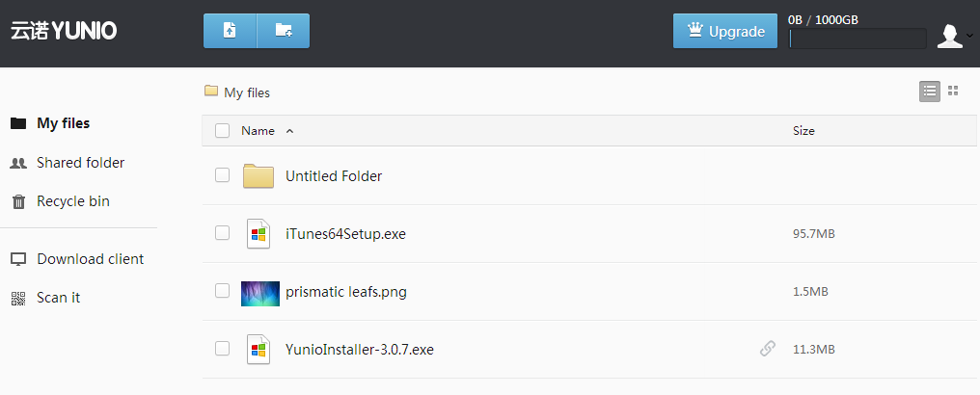Select the prismatic leafs.png checkbox
The image size is (980, 395).
tap(223, 291)
